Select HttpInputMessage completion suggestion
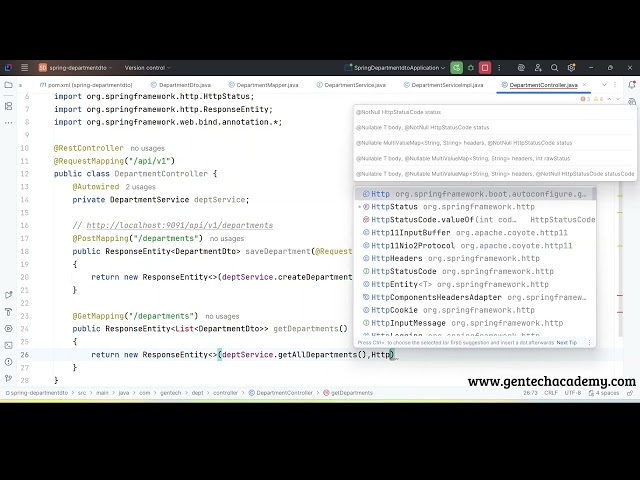Screen dimensions: 640x480 [475, 323]
